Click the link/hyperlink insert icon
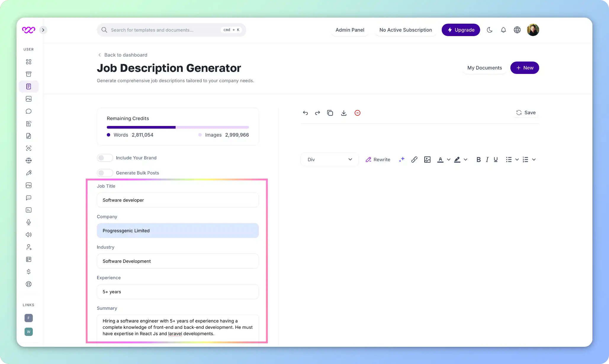 [414, 159]
